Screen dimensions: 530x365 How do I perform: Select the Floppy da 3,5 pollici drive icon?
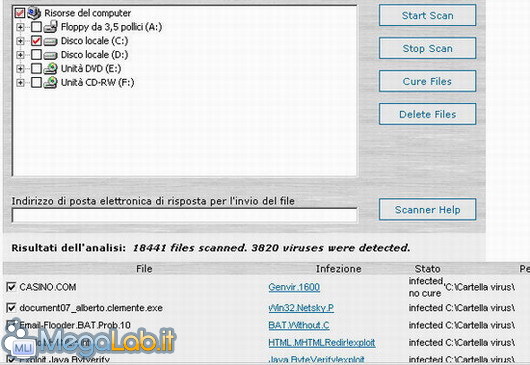pyautogui.click(x=50, y=27)
